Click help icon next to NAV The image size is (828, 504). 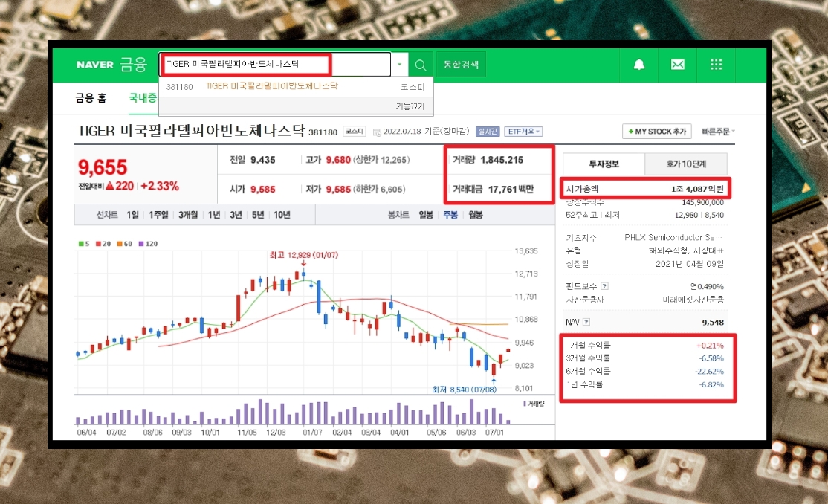coord(586,322)
